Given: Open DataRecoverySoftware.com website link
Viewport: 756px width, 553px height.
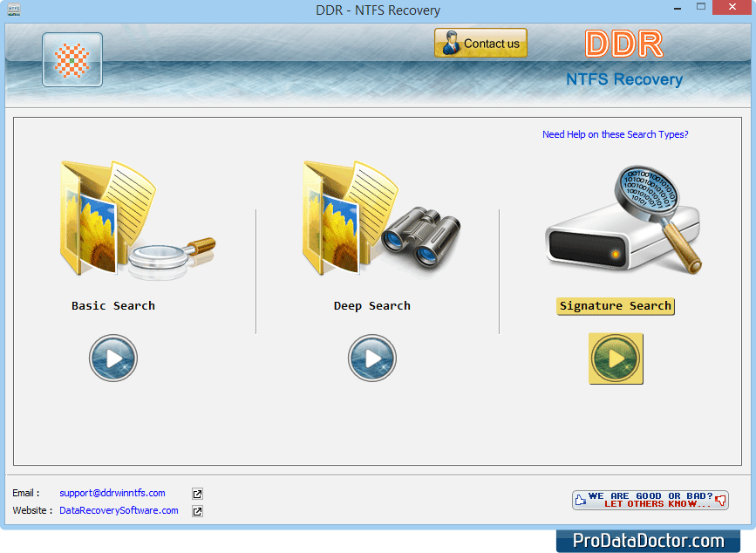Looking at the screenshot, I should pyautogui.click(x=119, y=510).
